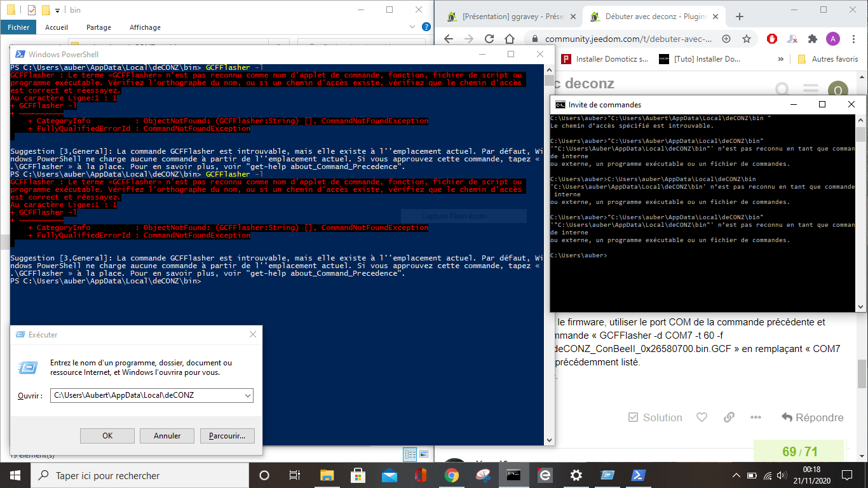868x488 pixels.
Task: Like the post with the heart icon
Action: click(x=702, y=417)
